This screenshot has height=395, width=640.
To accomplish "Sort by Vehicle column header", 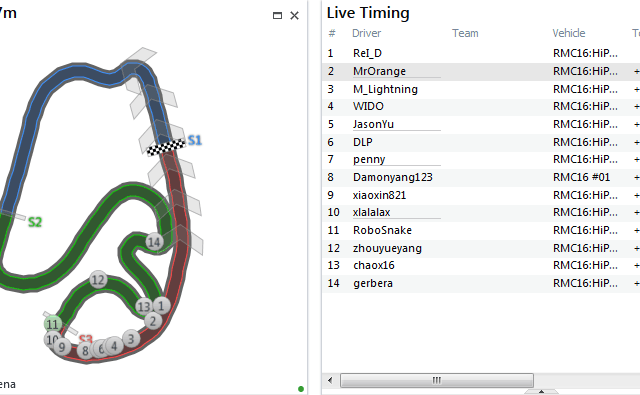I will (569, 33).
